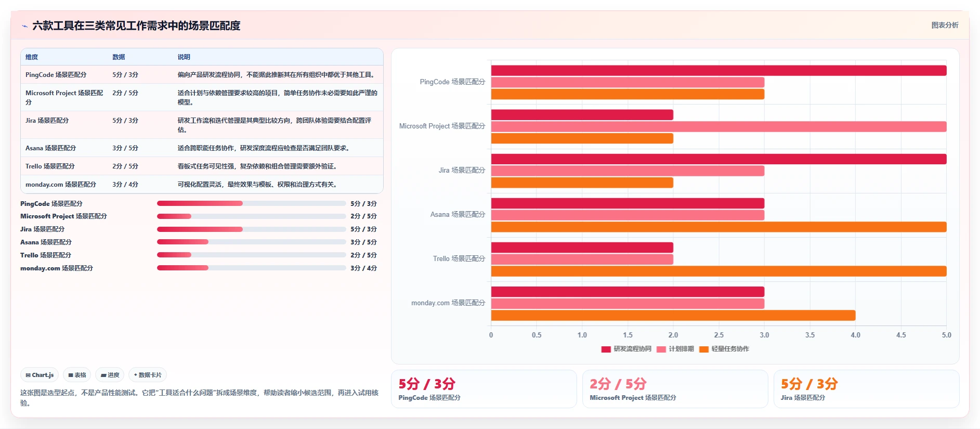Click the 说明 column header

184,57
